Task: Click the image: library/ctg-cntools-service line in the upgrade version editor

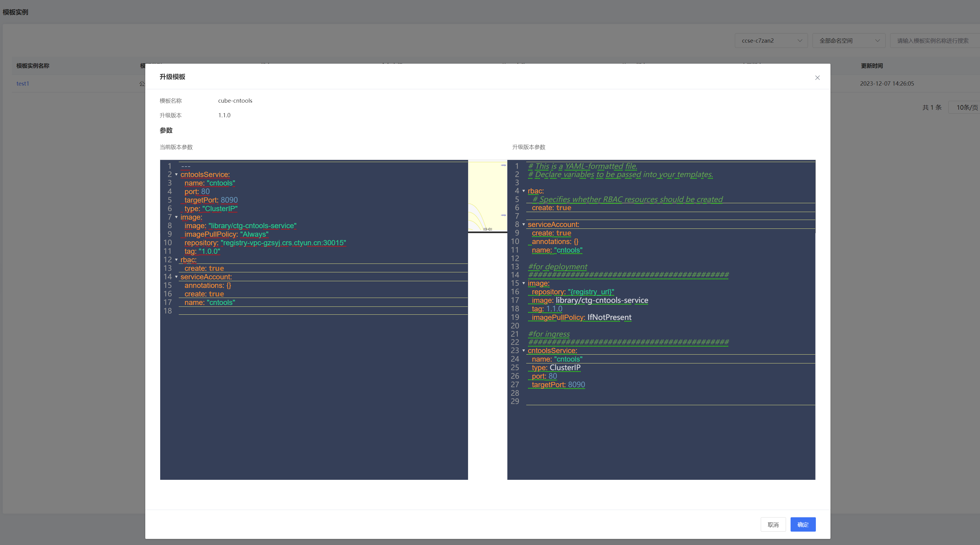Action: click(x=590, y=300)
